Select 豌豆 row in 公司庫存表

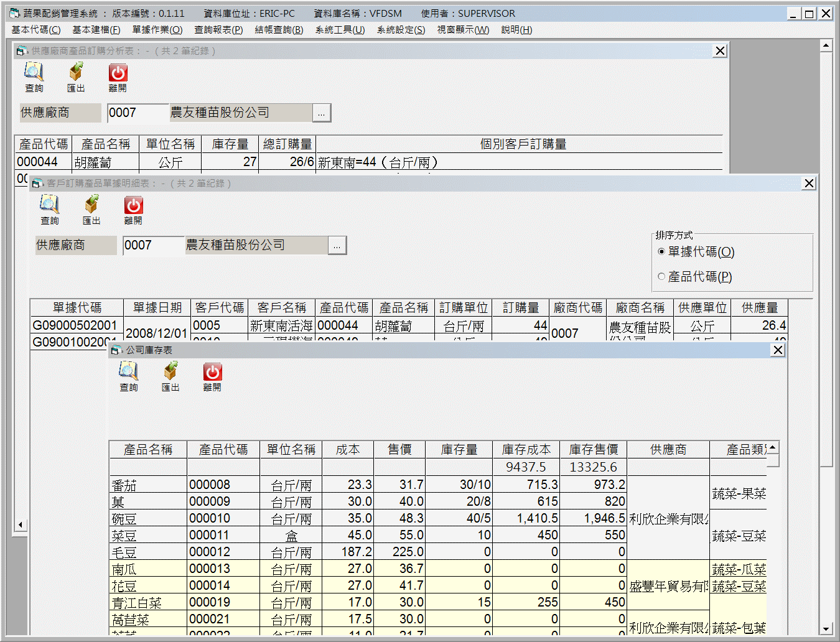(437, 518)
